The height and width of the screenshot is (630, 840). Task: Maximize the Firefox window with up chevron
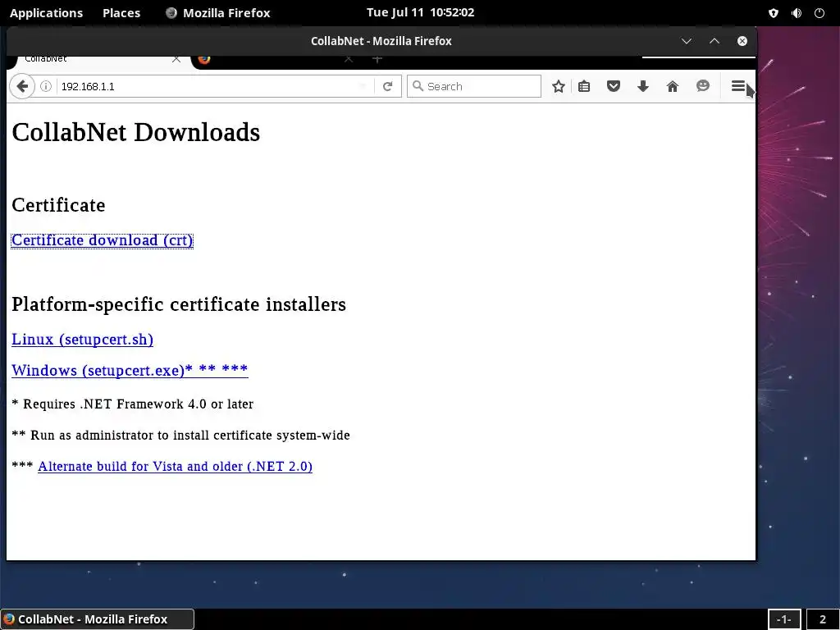(714, 41)
